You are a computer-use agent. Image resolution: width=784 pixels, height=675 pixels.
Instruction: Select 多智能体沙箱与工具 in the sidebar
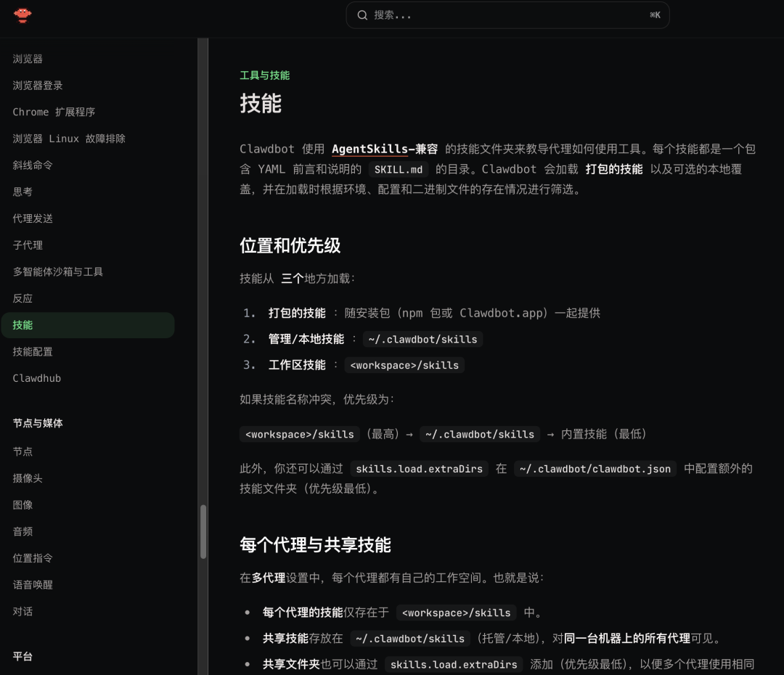click(58, 271)
